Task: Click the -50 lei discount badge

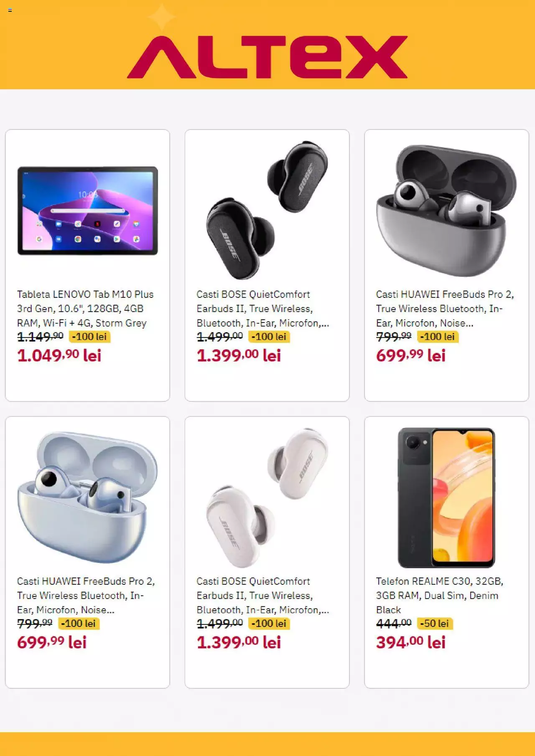Action: [x=435, y=624]
